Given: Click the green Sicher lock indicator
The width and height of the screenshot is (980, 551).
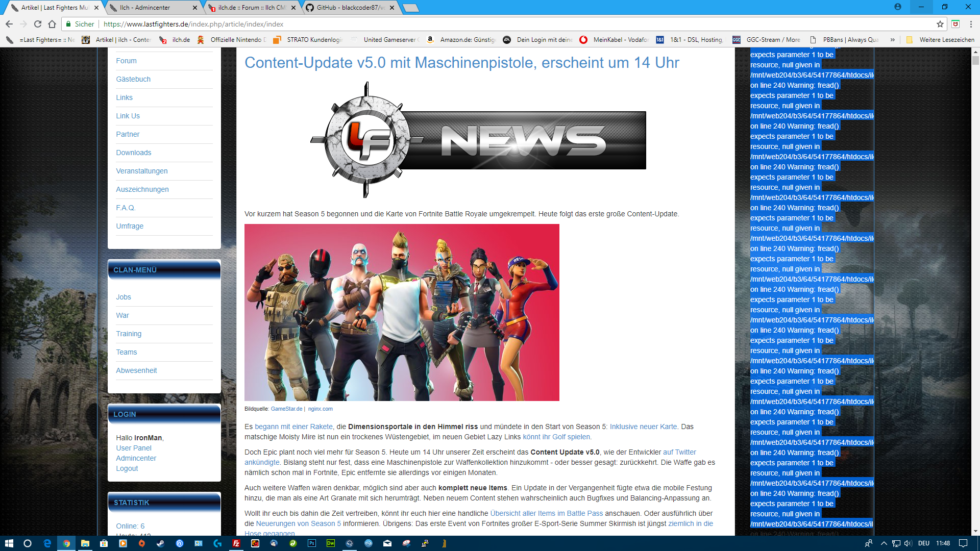Looking at the screenshot, I should 80,24.
